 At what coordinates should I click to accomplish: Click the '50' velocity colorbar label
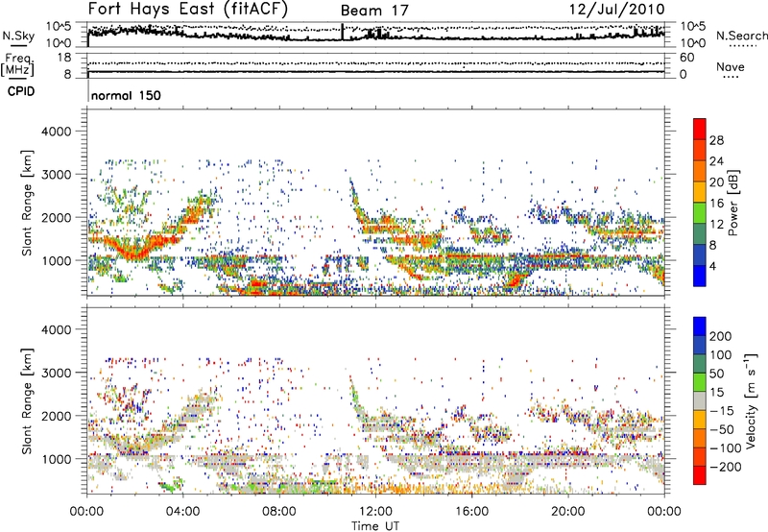(716, 374)
